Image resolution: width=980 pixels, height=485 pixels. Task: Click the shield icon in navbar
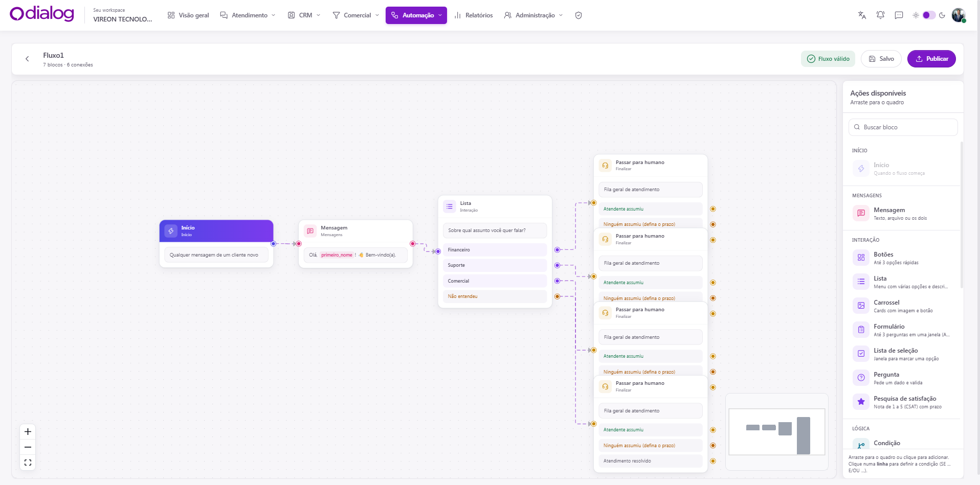pyautogui.click(x=578, y=15)
